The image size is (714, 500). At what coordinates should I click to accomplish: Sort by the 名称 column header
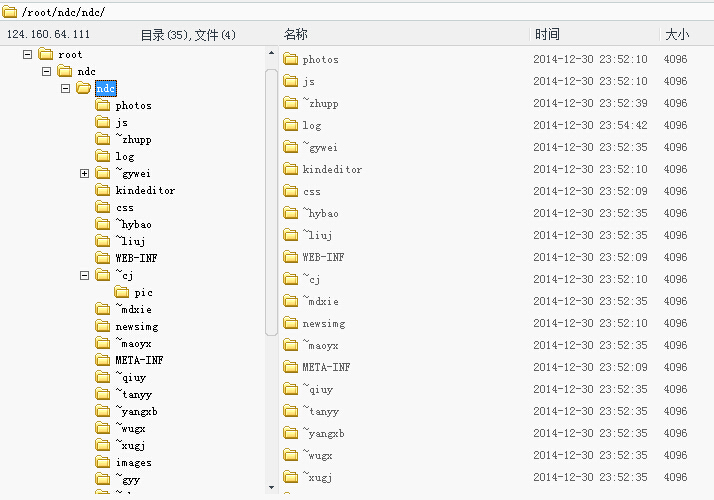[296, 34]
